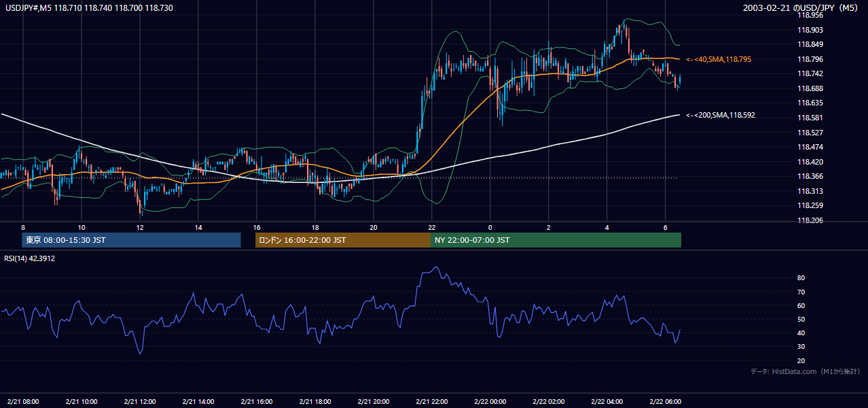Click the bottom time label 2/22 02:00
868x408 pixels.
[549, 401]
